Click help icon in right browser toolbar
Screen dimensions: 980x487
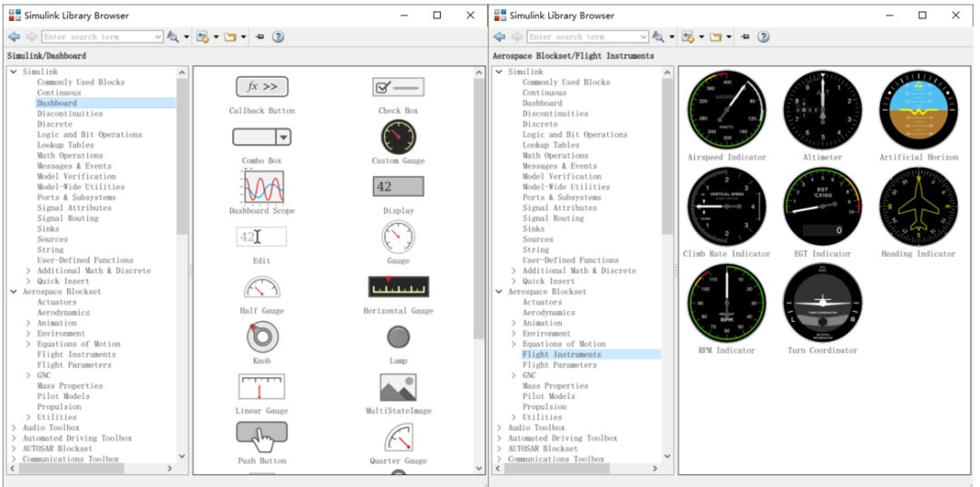click(x=763, y=37)
